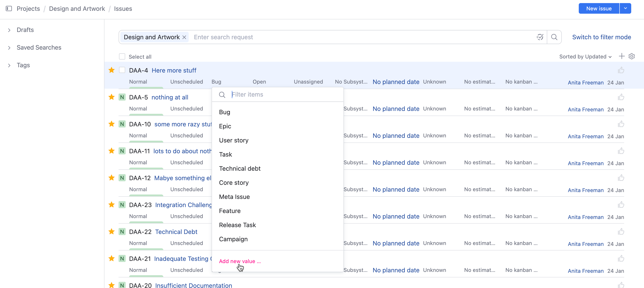Screen dimensions: 644x288
Task: Click the search magnifier button
Action: pyautogui.click(x=554, y=37)
